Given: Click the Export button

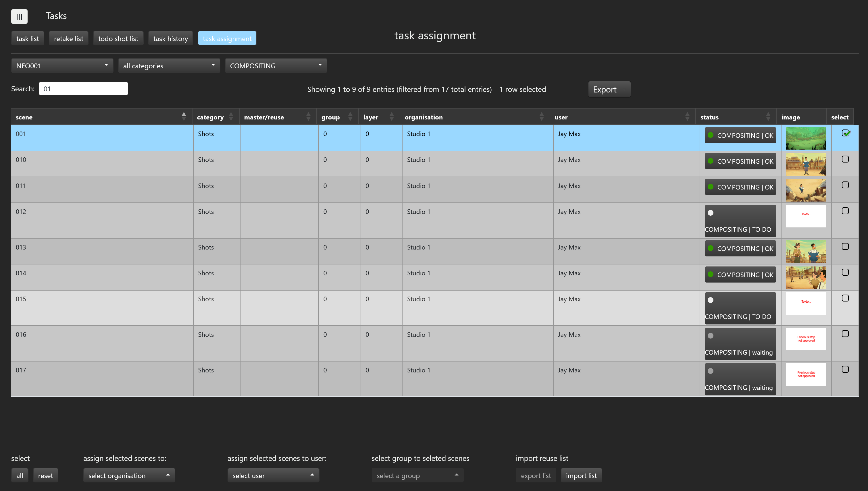Looking at the screenshot, I should (609, 89).
